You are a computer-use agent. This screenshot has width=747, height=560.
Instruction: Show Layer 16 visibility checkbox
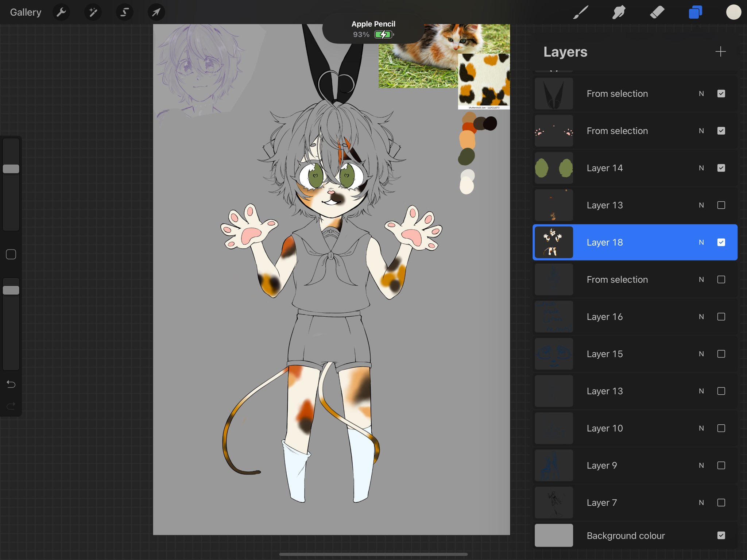point(721,317)
